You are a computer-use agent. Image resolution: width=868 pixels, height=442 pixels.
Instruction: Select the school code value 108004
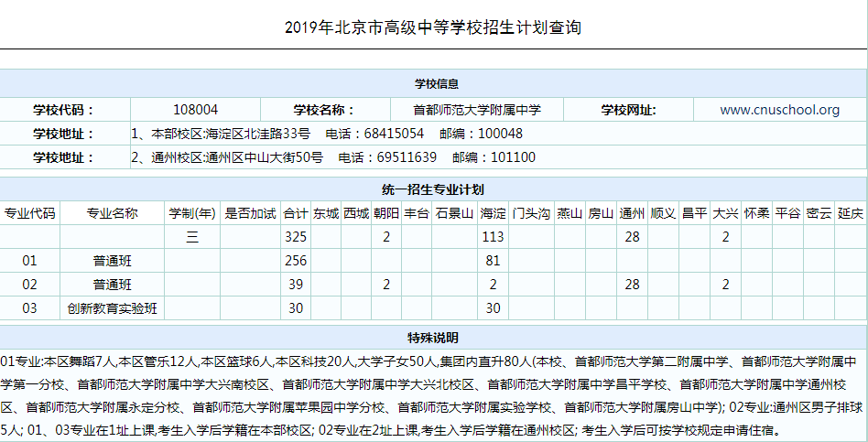(x=195, y=110)
